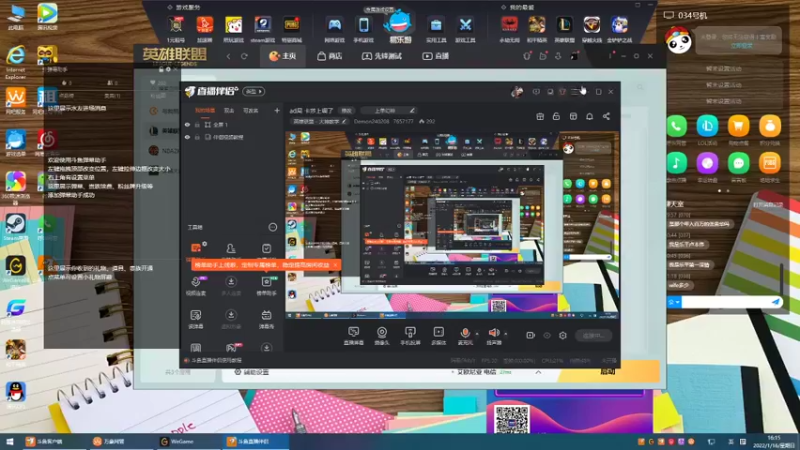
Task: Toggle visibility eye of first scene source
Action: [x=187, y=124]
